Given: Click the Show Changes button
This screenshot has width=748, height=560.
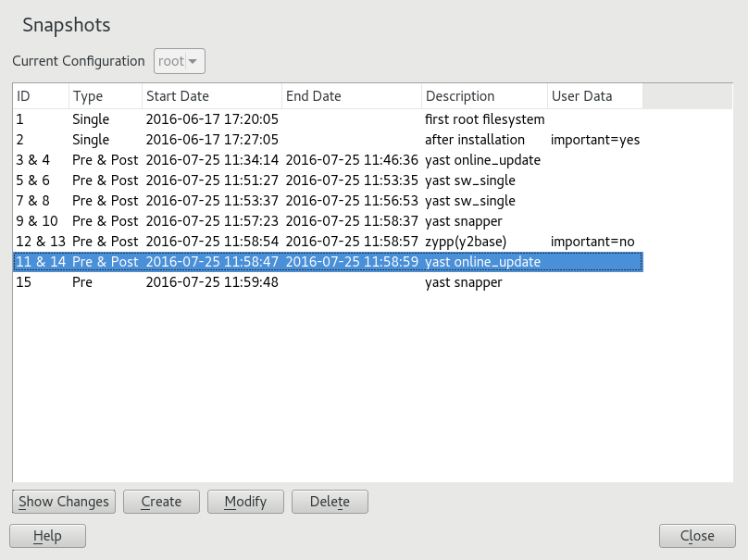Looking at the screenshot, I should coord(64,502).
